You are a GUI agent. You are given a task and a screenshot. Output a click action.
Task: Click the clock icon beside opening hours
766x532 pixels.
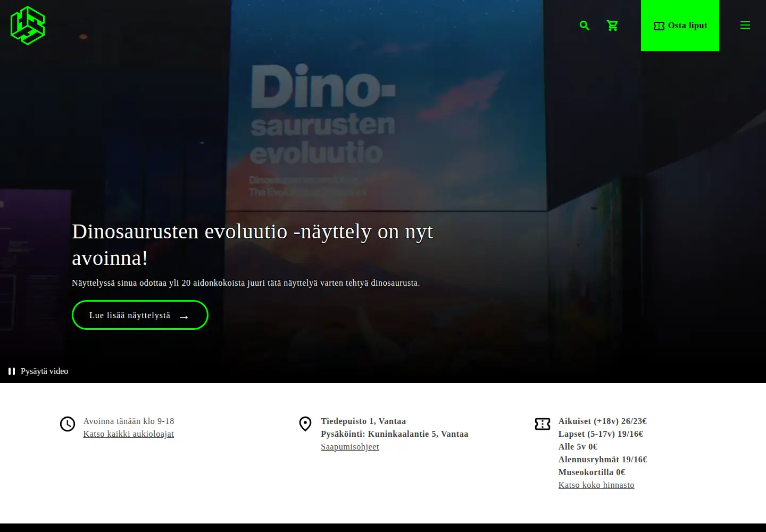[68, 424]
